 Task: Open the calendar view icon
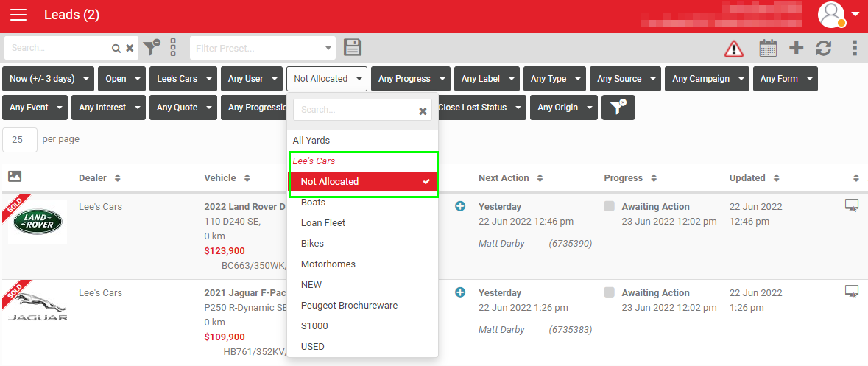pos(768,48)
